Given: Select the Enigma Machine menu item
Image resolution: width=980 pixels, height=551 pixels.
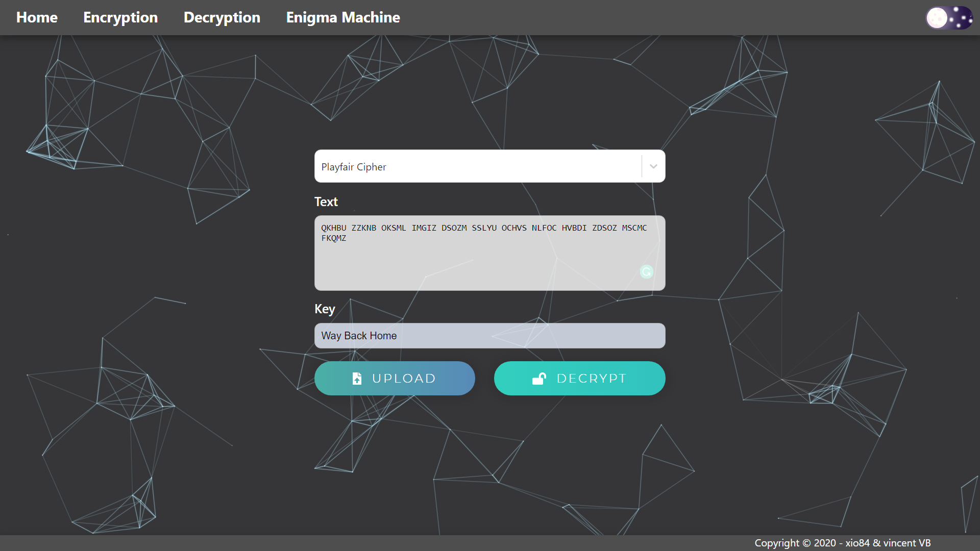Looking at the screenshot, I should coord(342,17).
